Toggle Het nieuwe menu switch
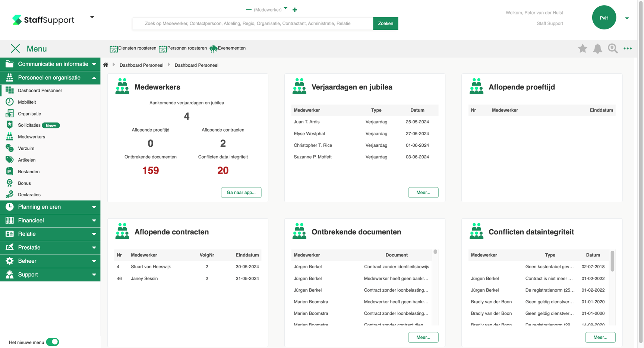 point(53,342)
